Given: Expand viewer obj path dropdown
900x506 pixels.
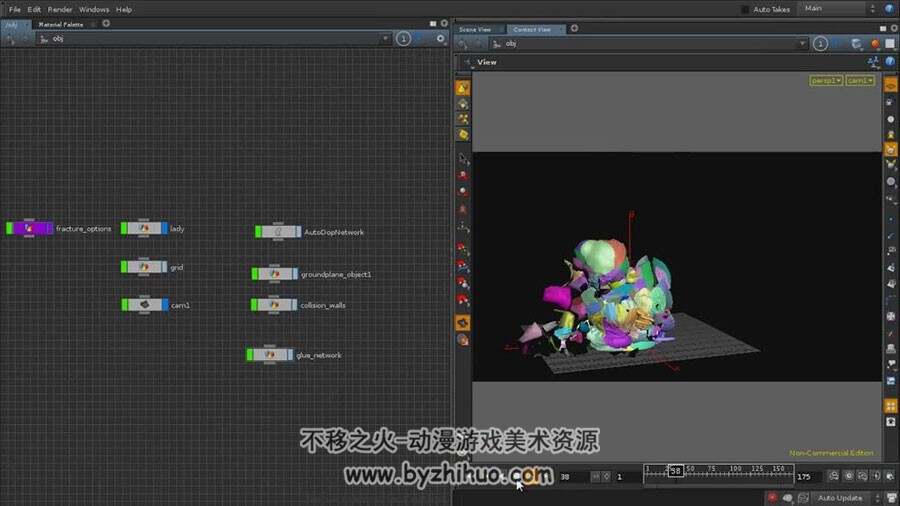Looking at the screenshot, I should click(x=802, y=44).
